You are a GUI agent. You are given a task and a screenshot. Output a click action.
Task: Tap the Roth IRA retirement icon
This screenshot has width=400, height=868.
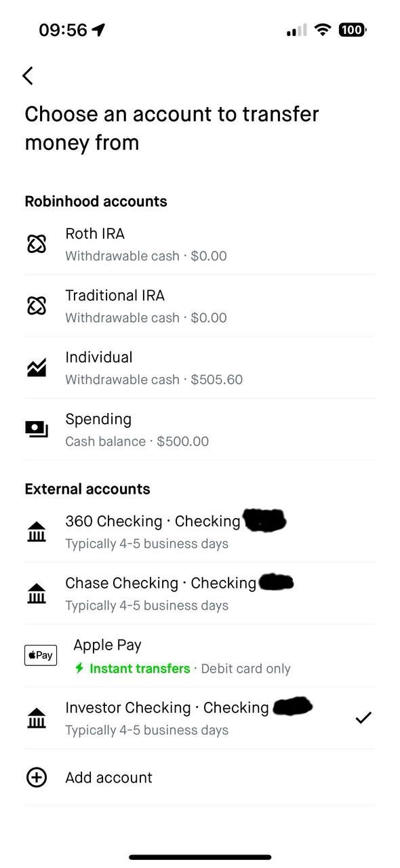[37, 244]
